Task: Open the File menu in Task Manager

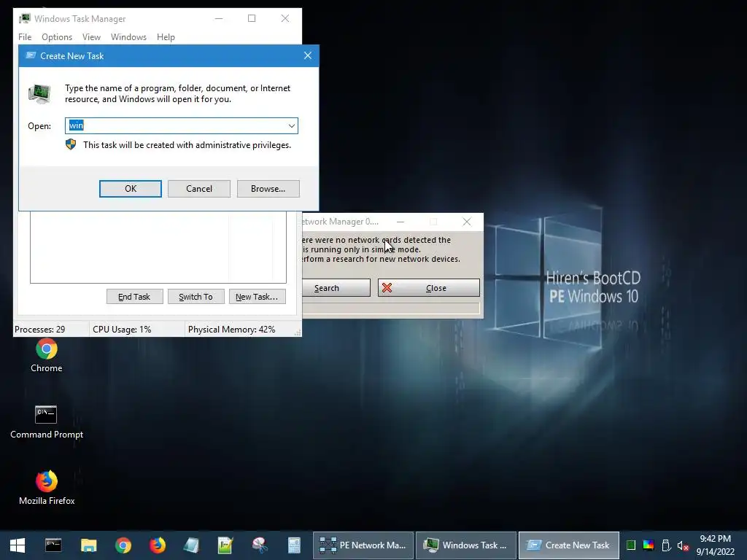Action: [x=25, y=37]
